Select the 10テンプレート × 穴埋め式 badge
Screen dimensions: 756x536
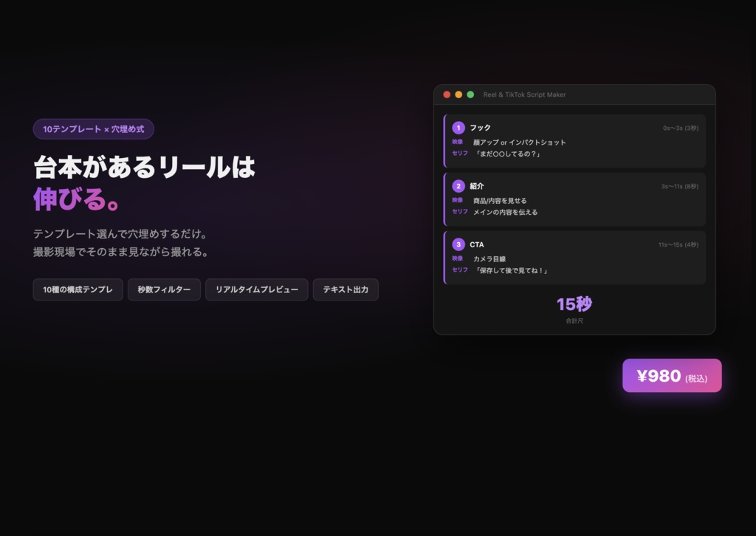click(93, 128)
